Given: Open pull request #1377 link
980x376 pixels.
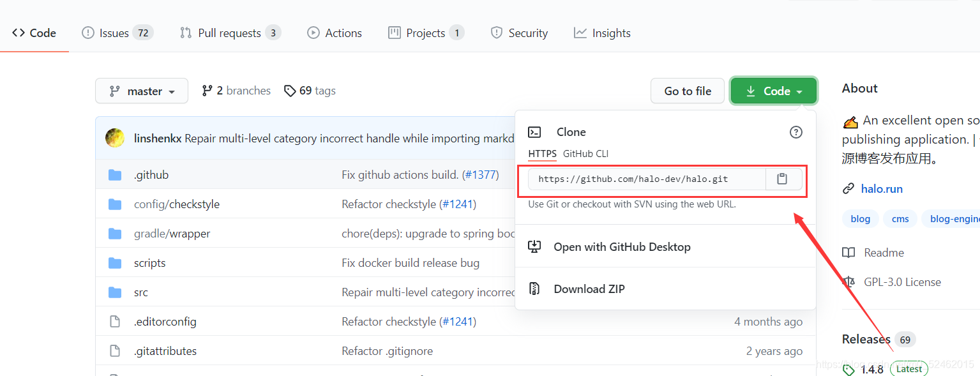Looking at the screenshot, I should click(480, 175).
